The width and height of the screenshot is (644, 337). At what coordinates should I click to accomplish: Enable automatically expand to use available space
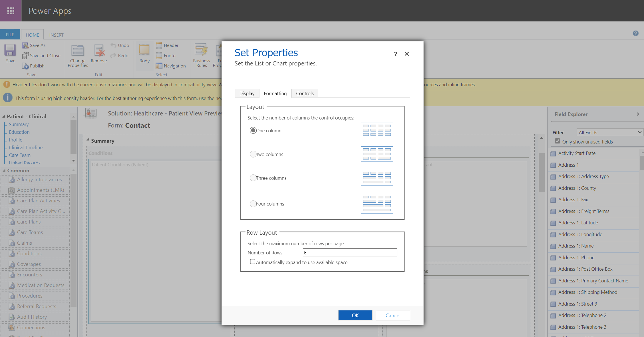tap(253, 262)
